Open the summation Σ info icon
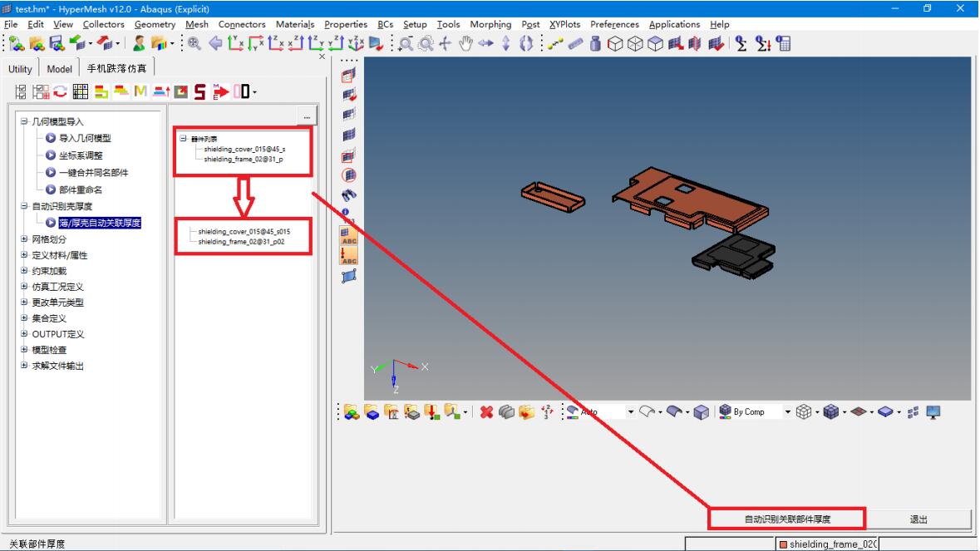 741,43
